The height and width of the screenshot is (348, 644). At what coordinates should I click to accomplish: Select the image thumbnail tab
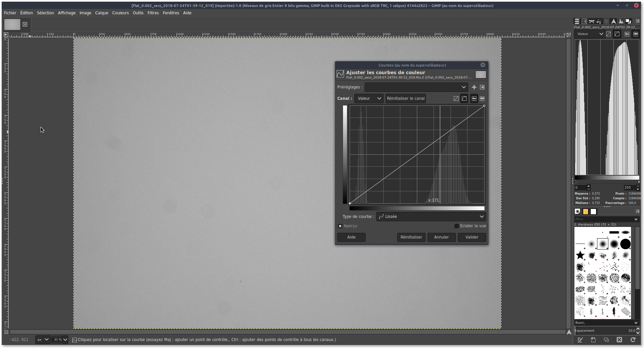12,24
